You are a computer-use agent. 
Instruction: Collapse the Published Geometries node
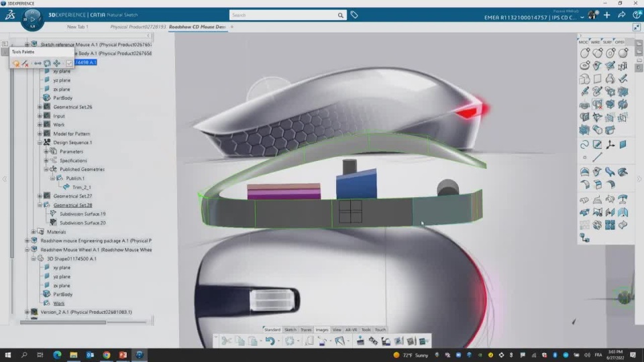click(46, 169)
